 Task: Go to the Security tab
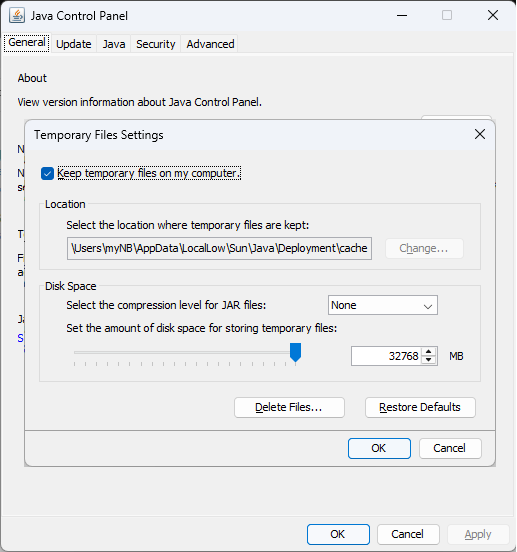coord(156,44)
